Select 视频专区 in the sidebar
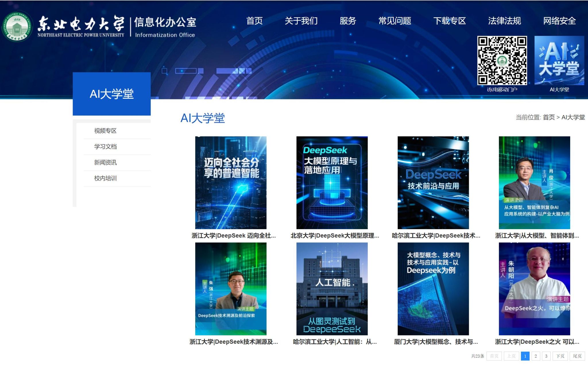 [105, 131]
